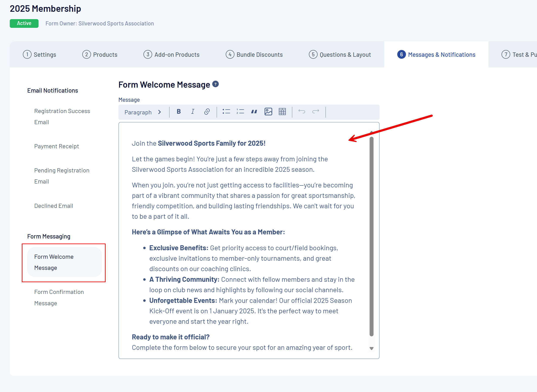Screen dimensions: 537x392
Task: Insert a table into message
Action: (282, 112)
